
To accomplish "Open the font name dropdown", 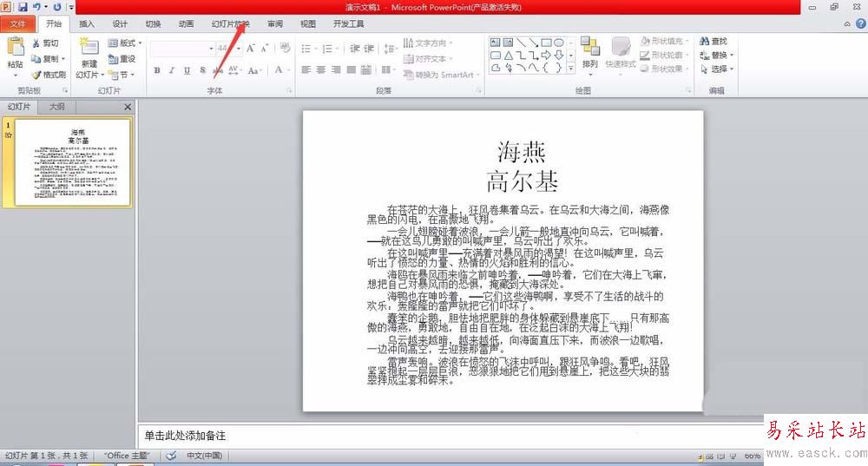I will click(x=211, y=49).
